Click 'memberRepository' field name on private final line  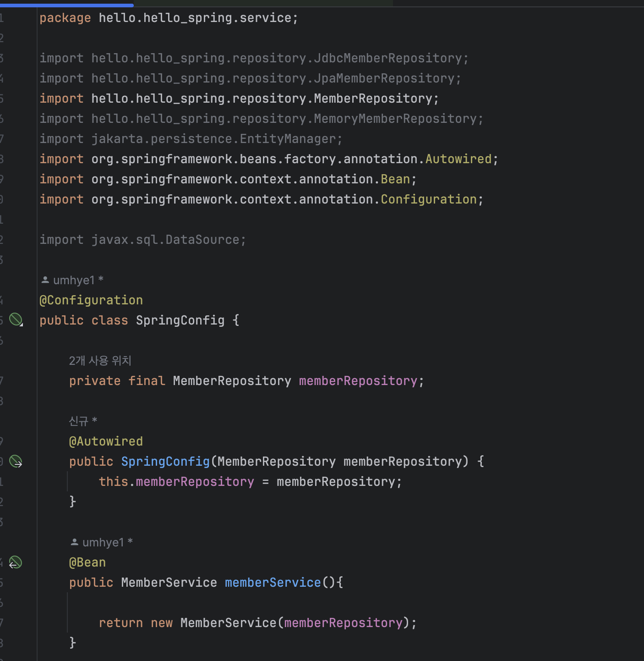(x=358, y=381)
